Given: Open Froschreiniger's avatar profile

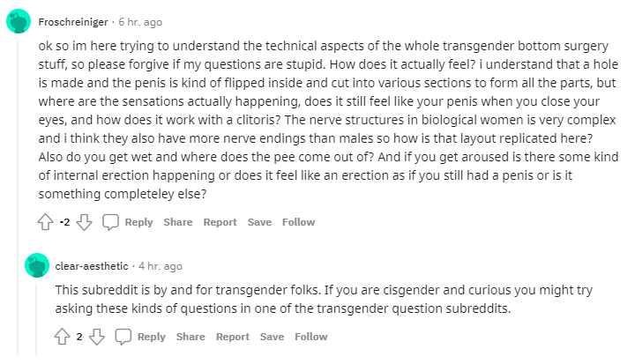Looking at the screenshot, I should 19,21.
